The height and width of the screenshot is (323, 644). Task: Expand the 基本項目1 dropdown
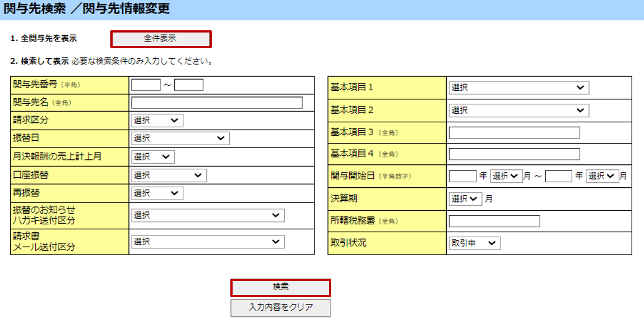(518, 87)
